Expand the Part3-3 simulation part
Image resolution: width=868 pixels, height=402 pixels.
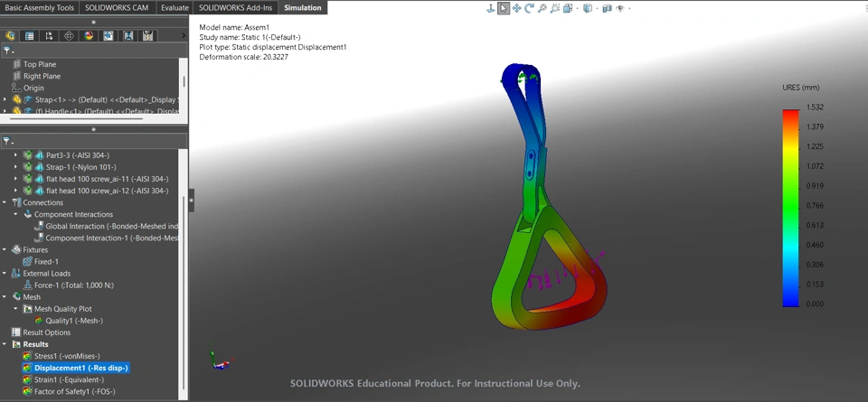[x=16, y=155]
